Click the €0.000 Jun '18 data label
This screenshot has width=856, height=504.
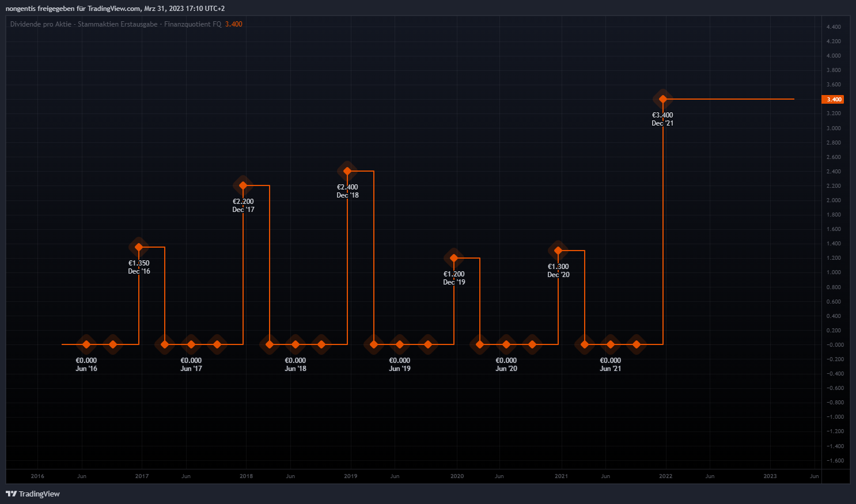pyautogui.click(x=296, y=365)
